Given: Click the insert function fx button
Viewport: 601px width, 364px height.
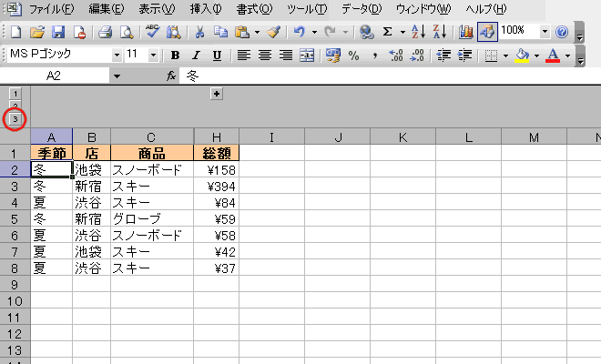Looking at the screenshot, I should click(171, 76).
